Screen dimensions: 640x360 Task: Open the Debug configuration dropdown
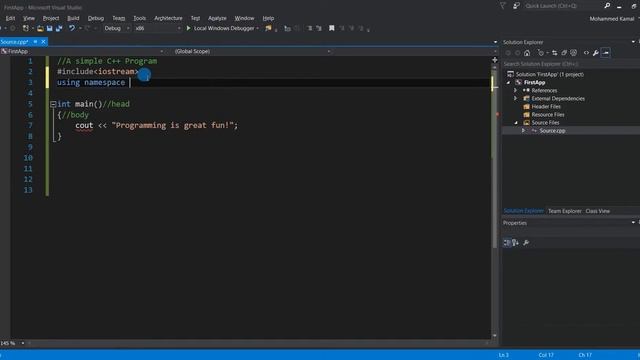(116, 28)
